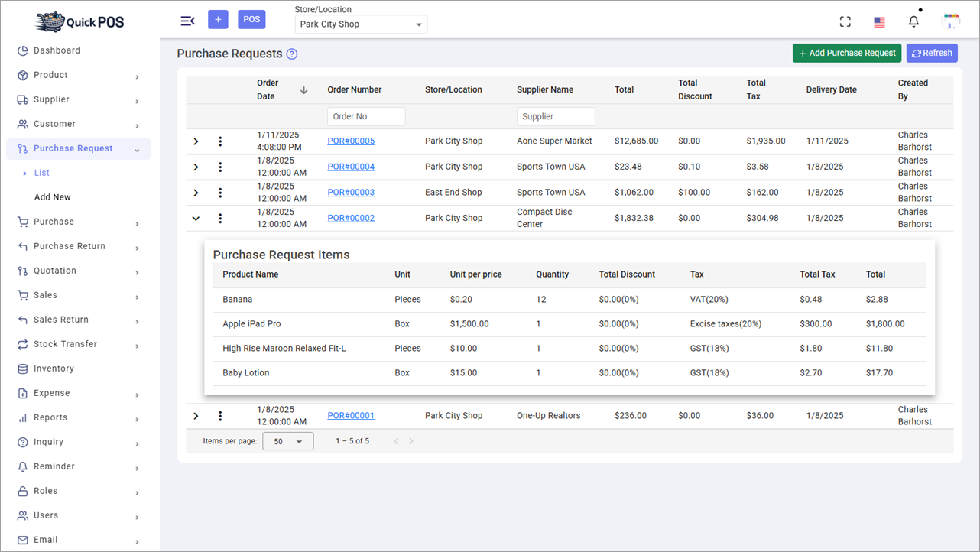Open the profile avatar in the header
Image resolution: width=980 pixels, height=552 pixels.
(x=951, y=21)
